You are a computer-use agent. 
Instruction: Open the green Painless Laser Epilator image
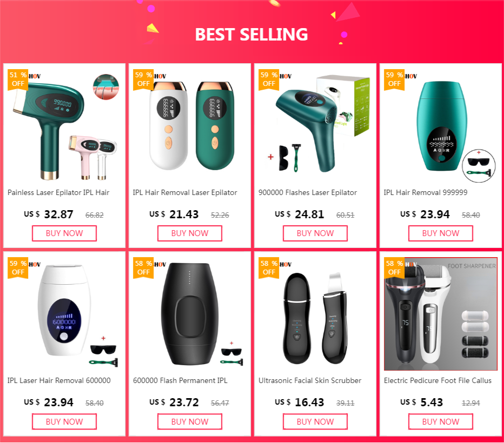[x=64, y=126]
